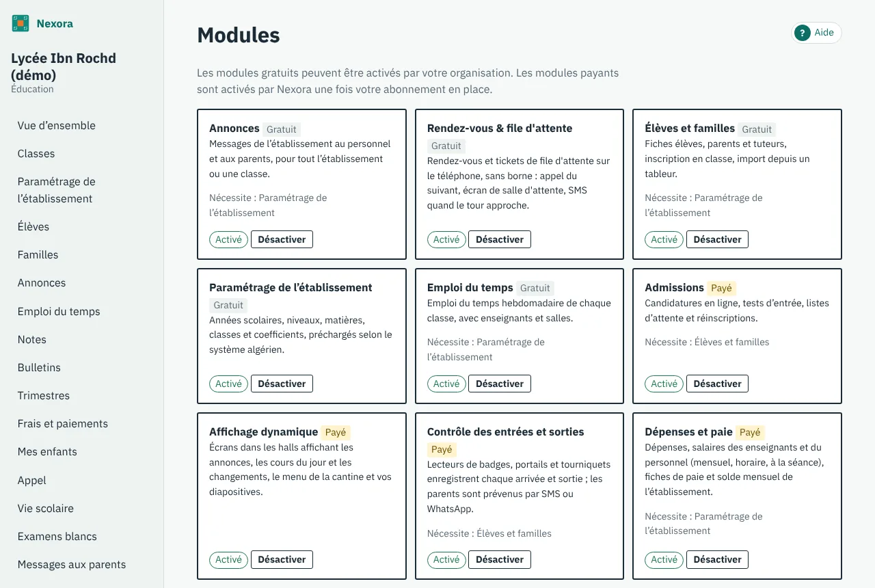This screenshot has width=875, height=588.
Task: Deactivate the Paramétrage de l'établissement module card
Action: (282, 384)
